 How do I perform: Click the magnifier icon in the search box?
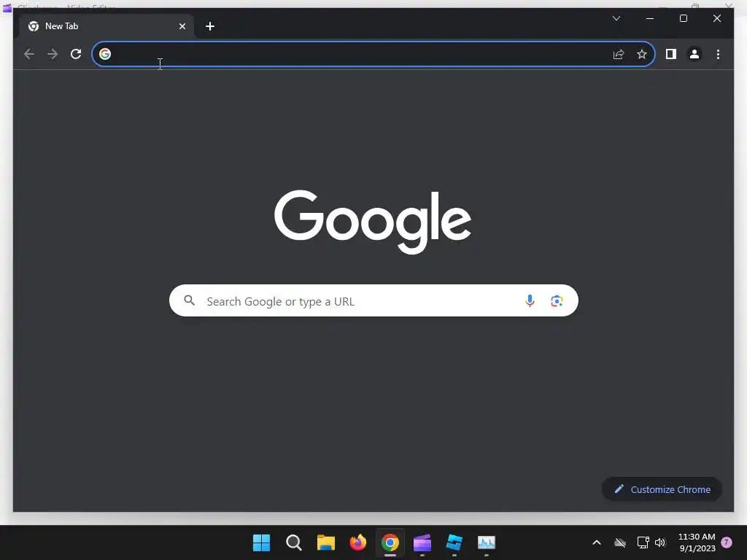pos(189,300)
